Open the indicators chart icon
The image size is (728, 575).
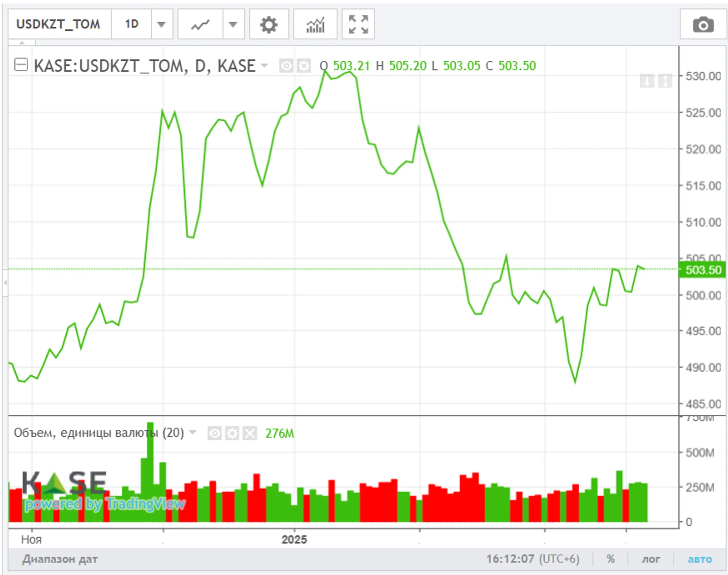[315, 25]
